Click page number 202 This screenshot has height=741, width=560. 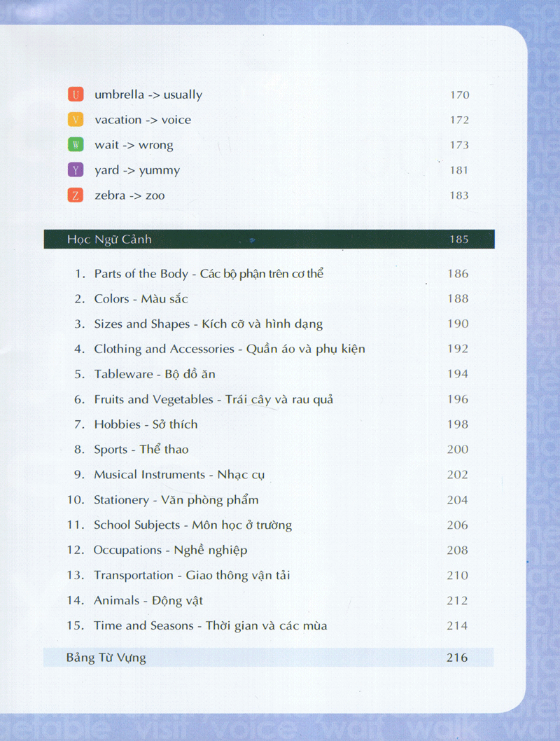pyautogui.click(x=458, y=474)
